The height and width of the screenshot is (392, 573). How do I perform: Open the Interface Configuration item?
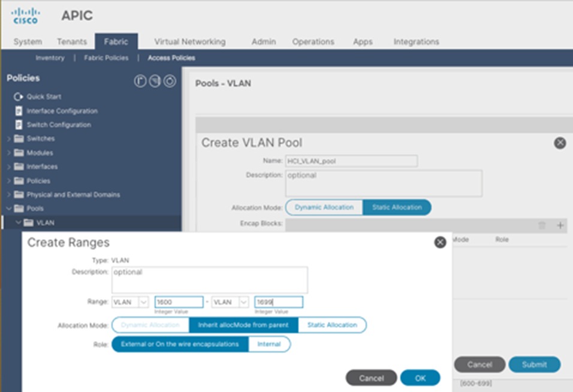62,111
